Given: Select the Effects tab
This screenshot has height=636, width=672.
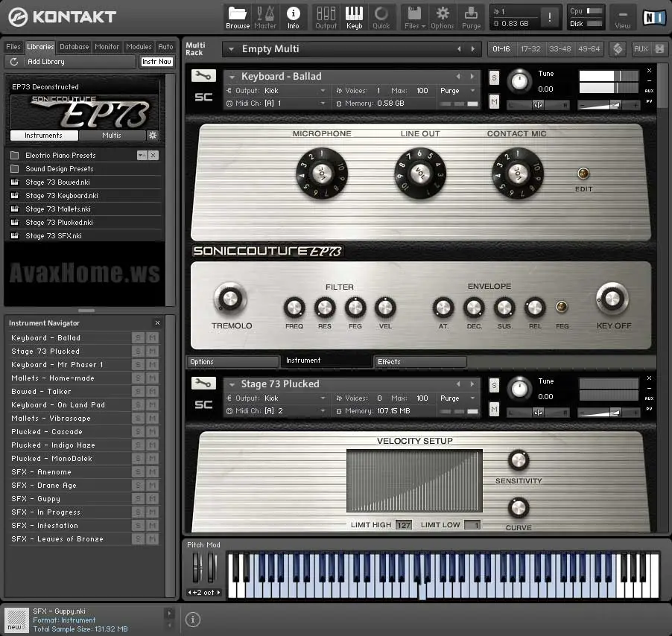Looking at the screenshot, I should click(420, 362).
